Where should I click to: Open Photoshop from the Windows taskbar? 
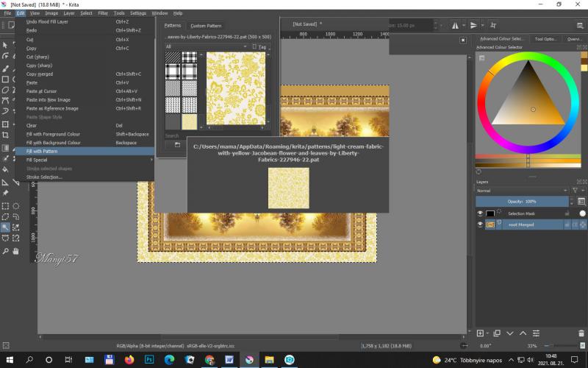tap(149, 360)
